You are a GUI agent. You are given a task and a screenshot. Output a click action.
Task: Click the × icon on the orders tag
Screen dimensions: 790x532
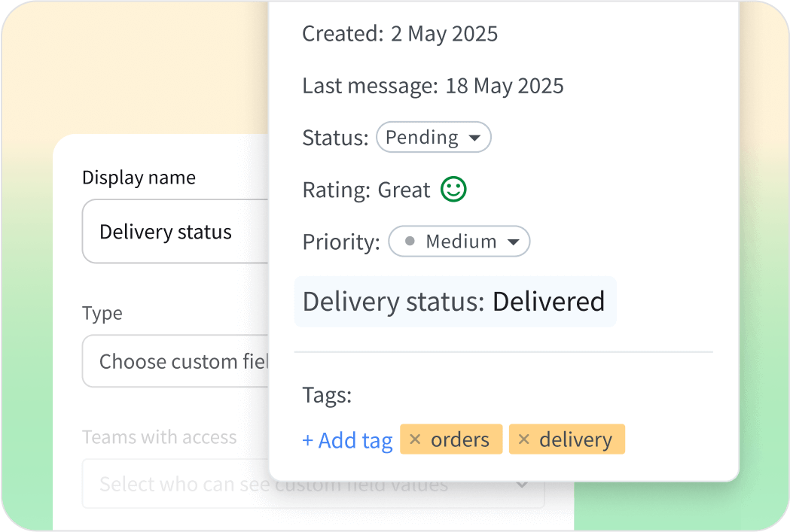416,439
